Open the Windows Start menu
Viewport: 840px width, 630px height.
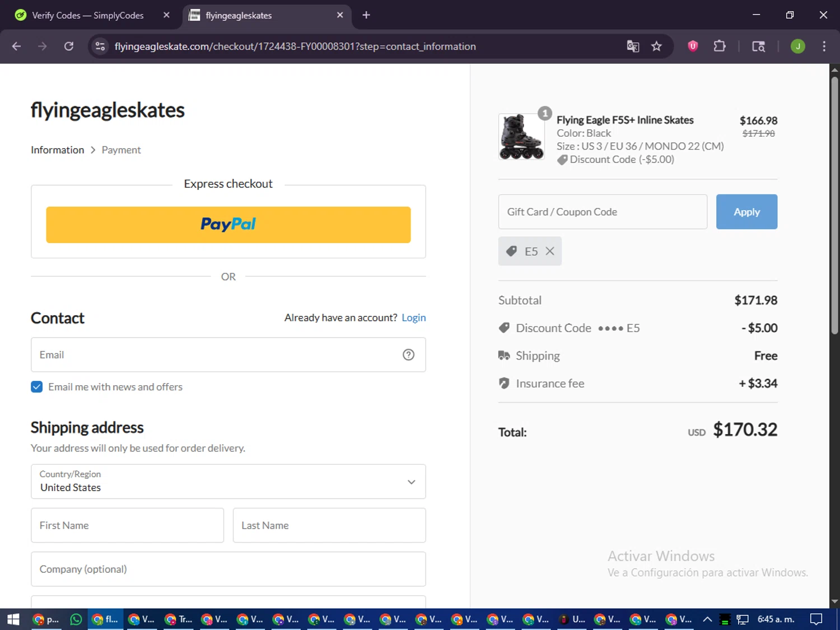[x=13, y=619]
